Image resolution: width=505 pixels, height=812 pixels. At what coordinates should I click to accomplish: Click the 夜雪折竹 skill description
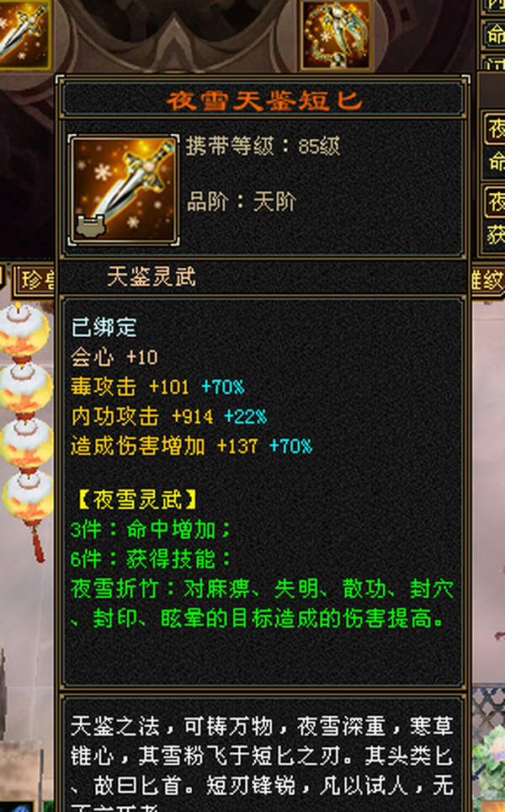point(263,604)
